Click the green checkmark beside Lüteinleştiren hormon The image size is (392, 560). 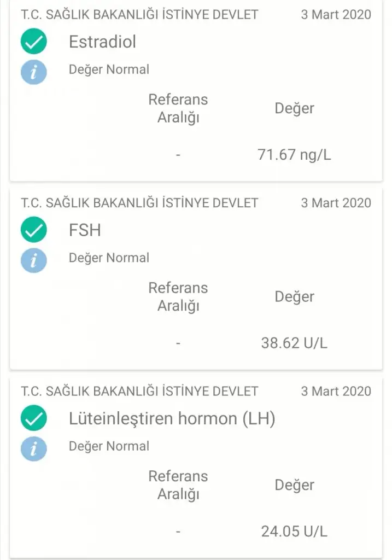tap(34, 419)
